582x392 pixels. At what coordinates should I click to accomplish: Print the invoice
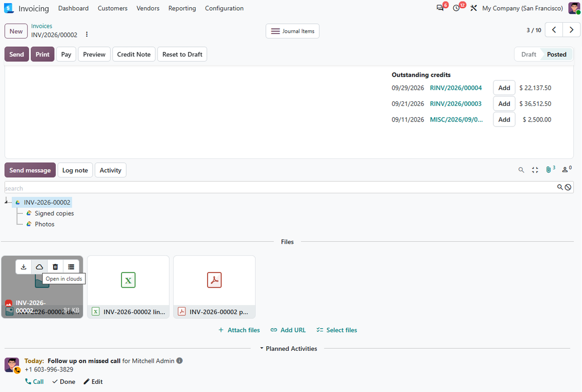(42, 54)
